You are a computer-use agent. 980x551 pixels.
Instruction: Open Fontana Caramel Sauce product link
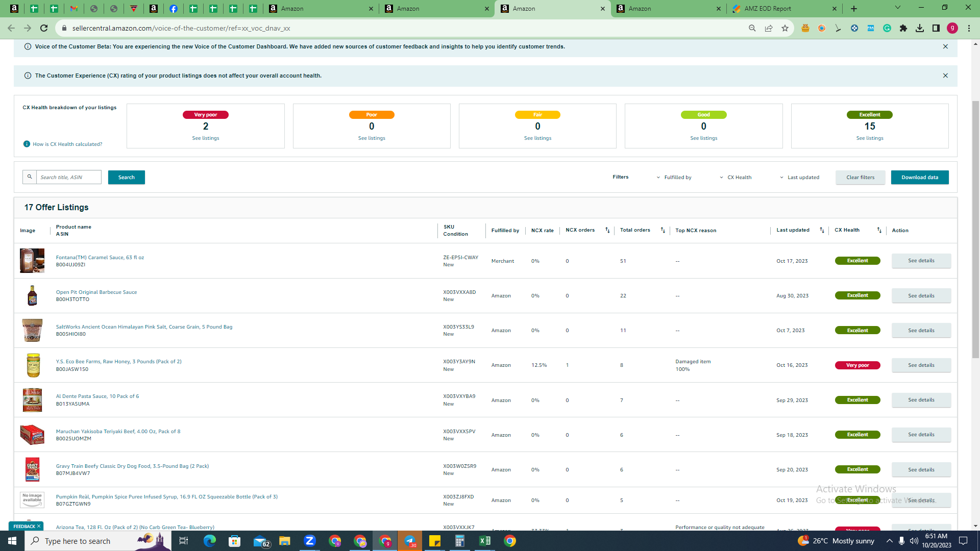100,258
